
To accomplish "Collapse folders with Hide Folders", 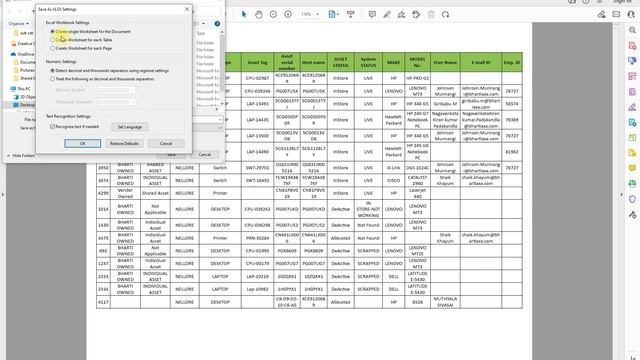I will click(x=21, y=156).
